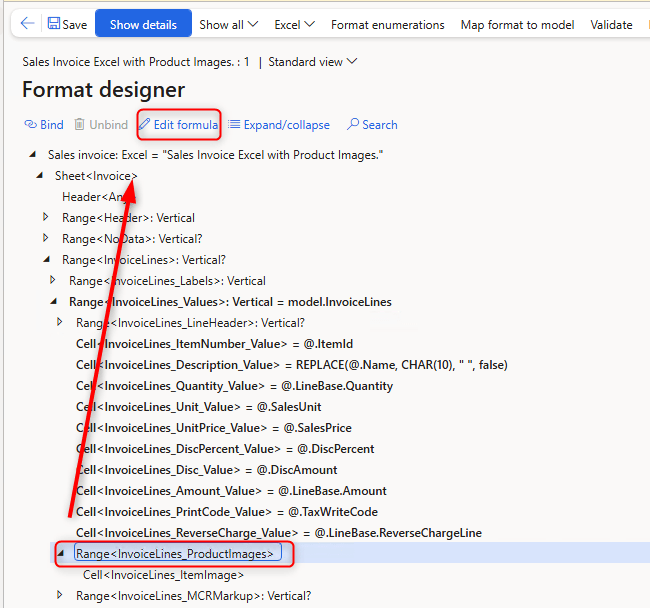650x608 pixels.
Task: Click the Search magnifier icon
Action: click(x=353, y=125)
